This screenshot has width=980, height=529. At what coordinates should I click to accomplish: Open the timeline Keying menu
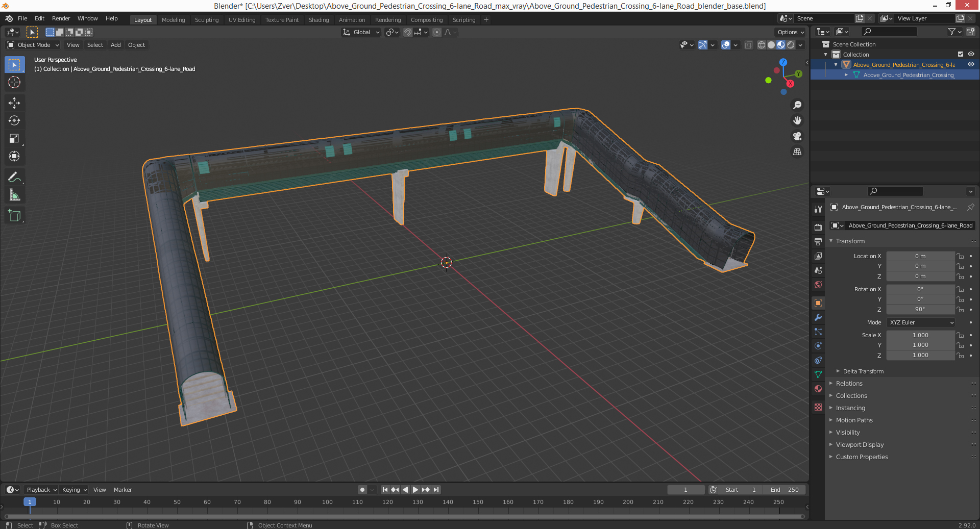(74, 490)
